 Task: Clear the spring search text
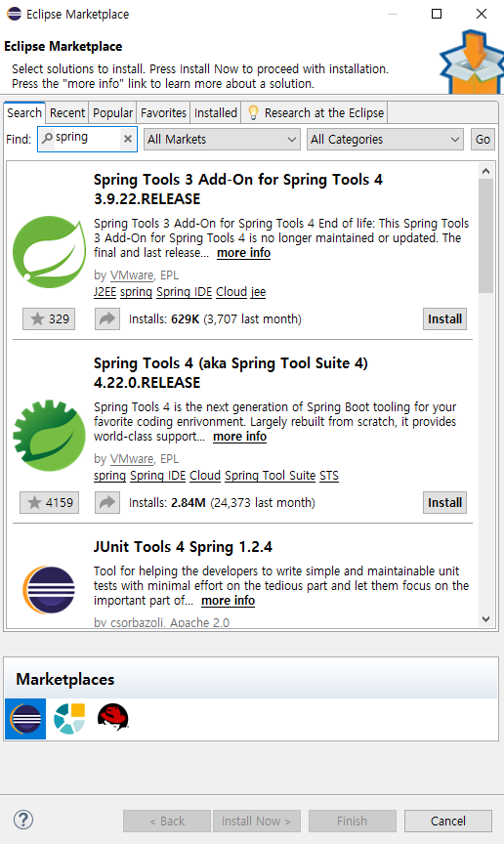click(128, 139)
